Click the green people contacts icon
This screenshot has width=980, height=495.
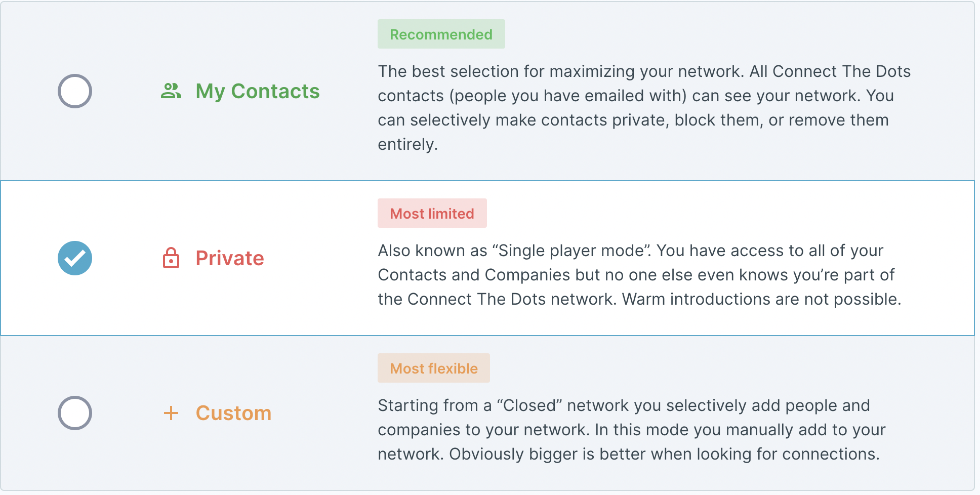pos(171,91)
